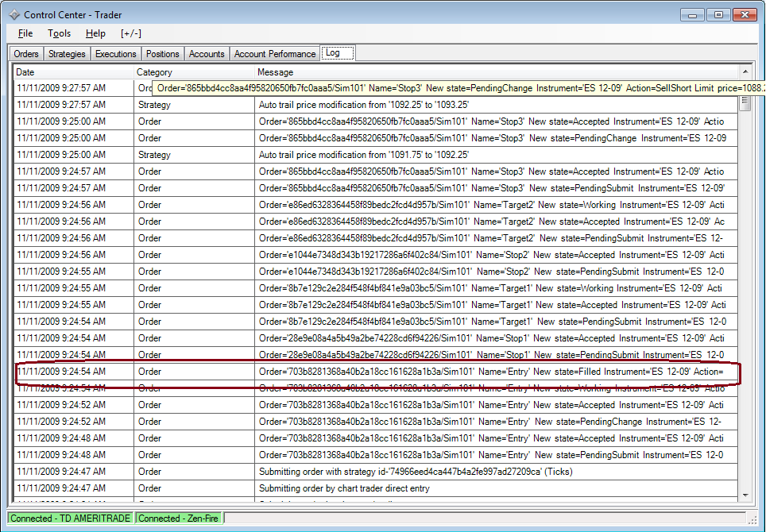Image resolution: width=766 pixels, height=532 pixels.
Task: Minimize the Control Center window
Action: pyautogui.click(x=692, y=15)
